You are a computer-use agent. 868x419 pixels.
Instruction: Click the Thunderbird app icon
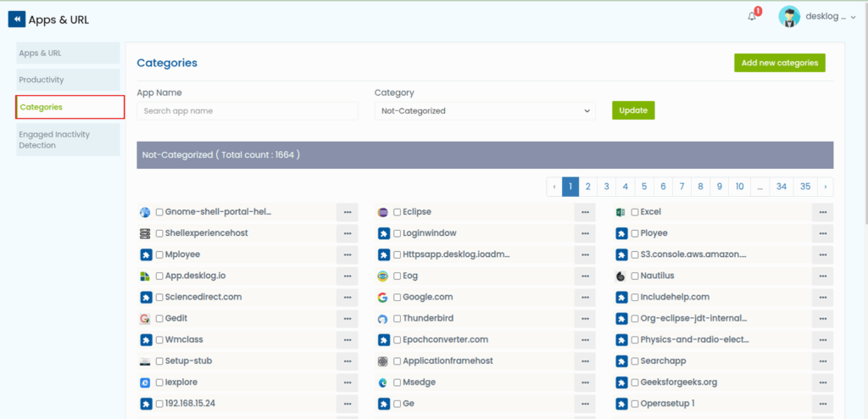pyautogui.click(x=383, y=319)
